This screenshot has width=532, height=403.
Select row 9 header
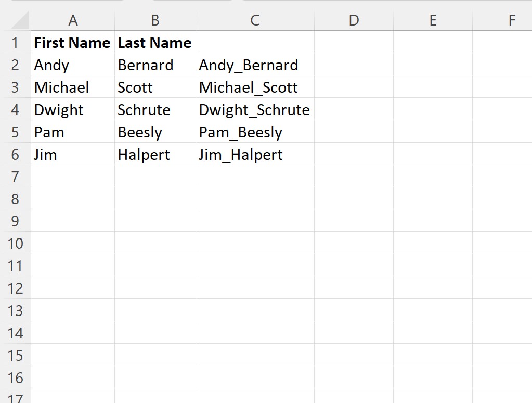point(15,221)
